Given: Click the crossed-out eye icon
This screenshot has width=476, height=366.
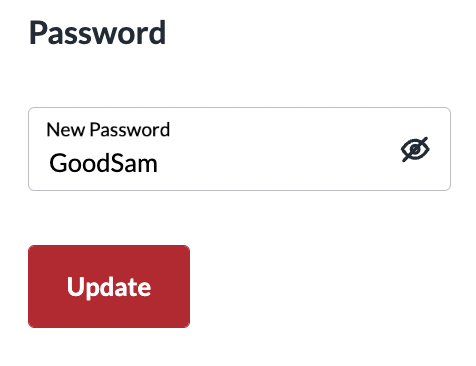Looking at the screenshot, I should [x=415, y=149].
